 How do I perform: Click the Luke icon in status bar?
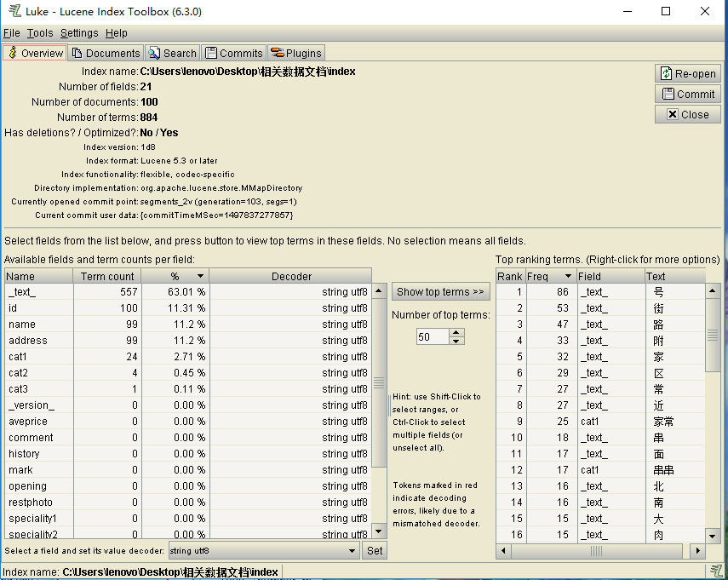[x=717, y=571]
